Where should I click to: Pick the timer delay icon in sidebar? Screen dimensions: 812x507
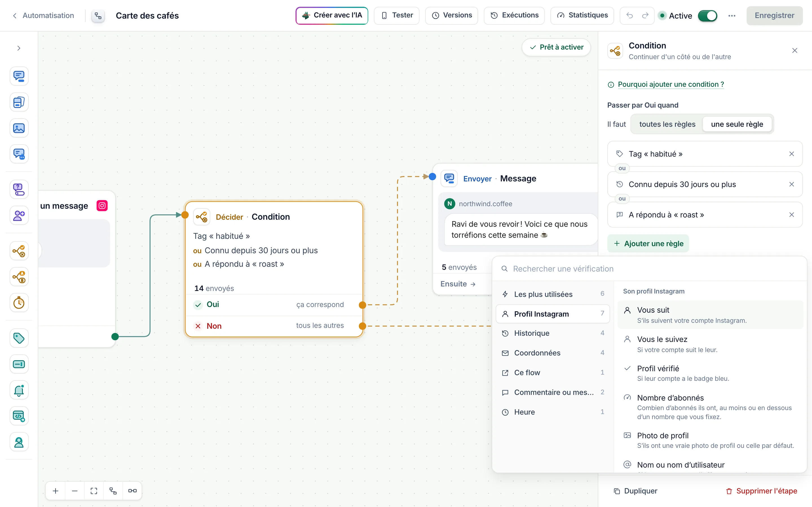coord(19,303)
